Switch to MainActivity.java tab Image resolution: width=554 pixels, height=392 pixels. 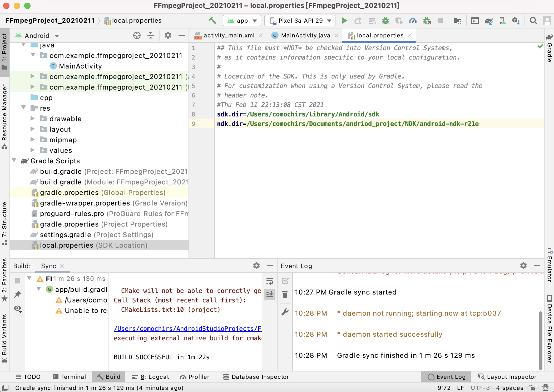305,35
